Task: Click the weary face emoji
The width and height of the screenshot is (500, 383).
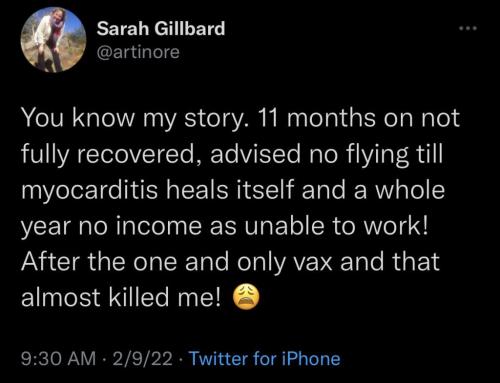Action: [246, 297]
